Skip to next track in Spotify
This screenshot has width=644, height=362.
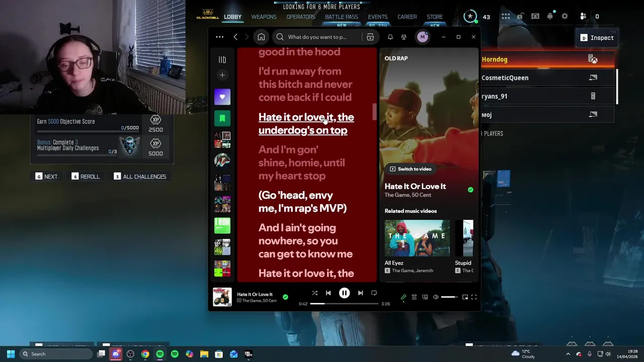pos(360,293)
